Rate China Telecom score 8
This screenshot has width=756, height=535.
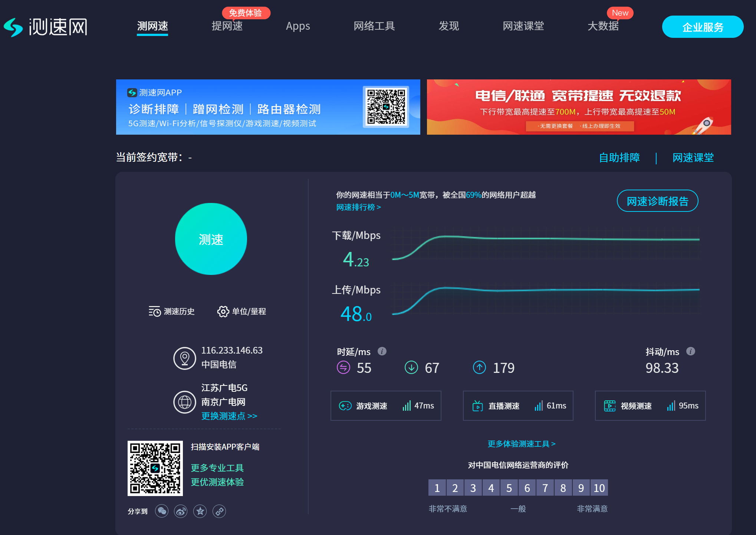563,488
